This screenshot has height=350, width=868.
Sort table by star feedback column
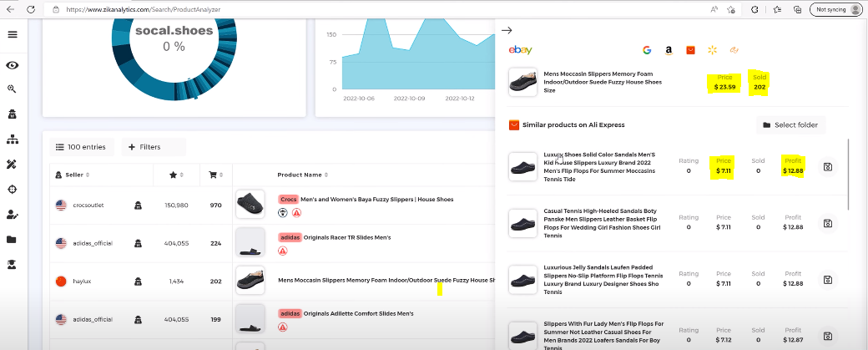pyautogui.click(x=177, y=175)
